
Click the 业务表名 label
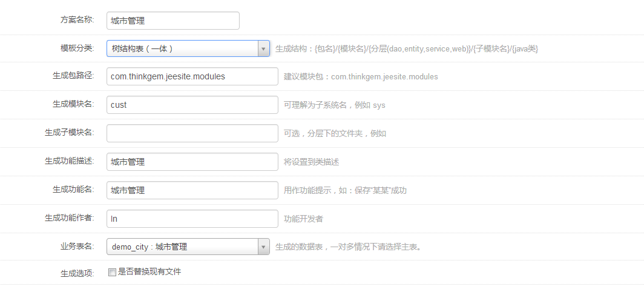click(x=77, y=246)
